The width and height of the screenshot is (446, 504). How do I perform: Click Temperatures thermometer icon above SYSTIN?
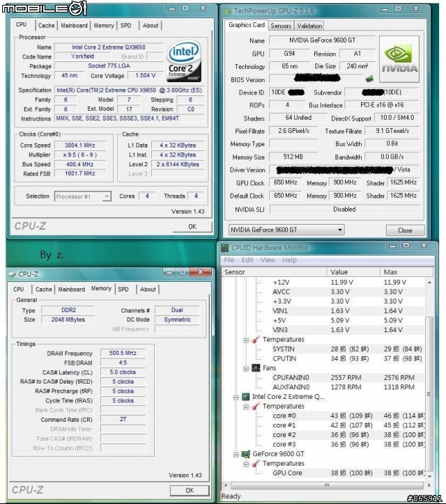[x=256, y=340]
